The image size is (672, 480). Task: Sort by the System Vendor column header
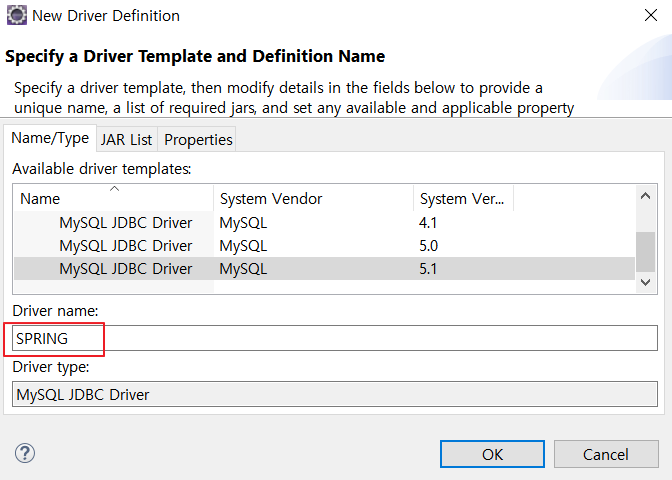313,198
